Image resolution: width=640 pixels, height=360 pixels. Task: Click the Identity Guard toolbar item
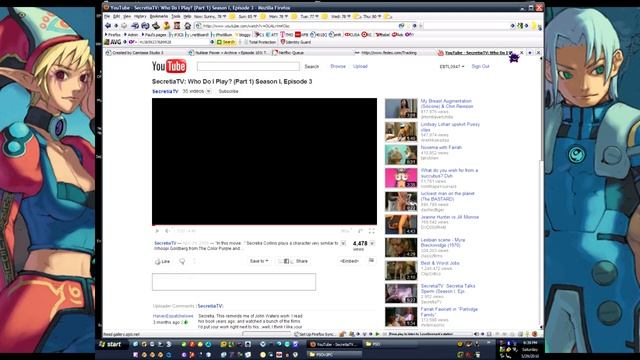[296, 42]
